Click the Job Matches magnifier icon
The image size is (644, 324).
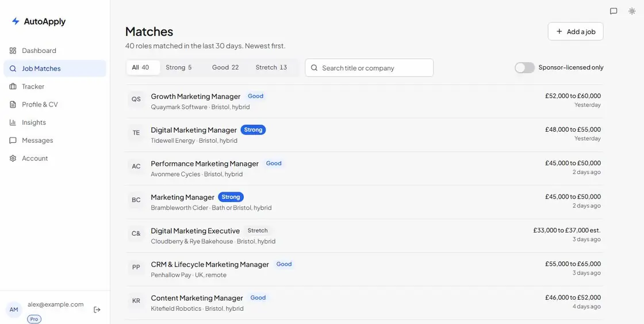click(13, 68)
